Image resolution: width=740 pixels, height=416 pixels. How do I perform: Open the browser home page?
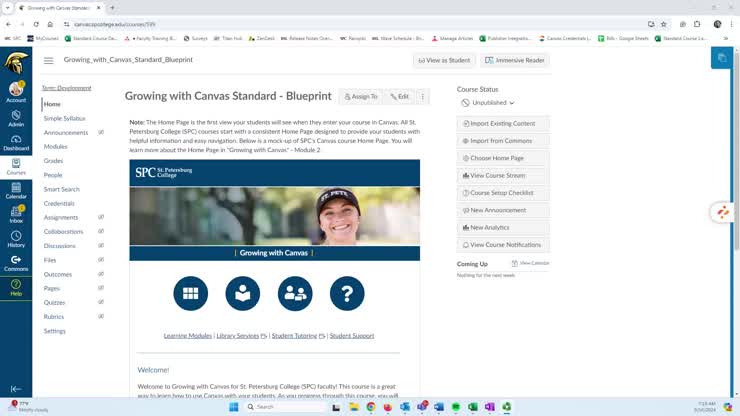tap(50, 24)
